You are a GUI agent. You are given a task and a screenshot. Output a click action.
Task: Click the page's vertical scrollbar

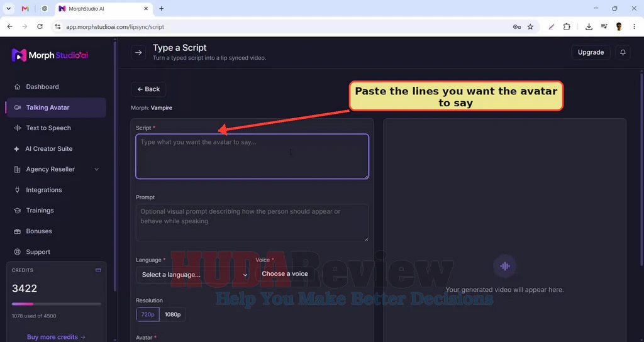point(641,169)
